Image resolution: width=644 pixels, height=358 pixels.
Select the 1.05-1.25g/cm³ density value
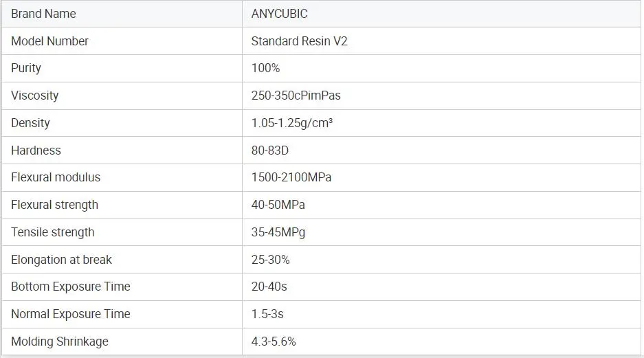[x=292, y=123]
